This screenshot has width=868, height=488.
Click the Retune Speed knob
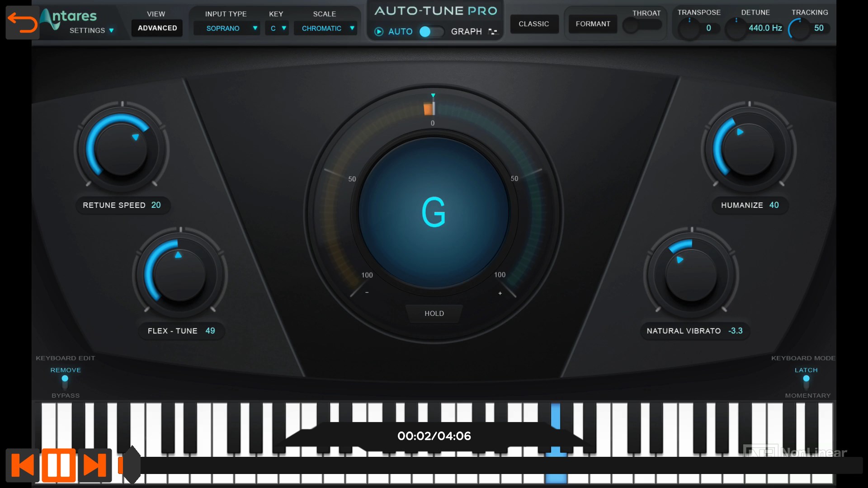[121, 150]
